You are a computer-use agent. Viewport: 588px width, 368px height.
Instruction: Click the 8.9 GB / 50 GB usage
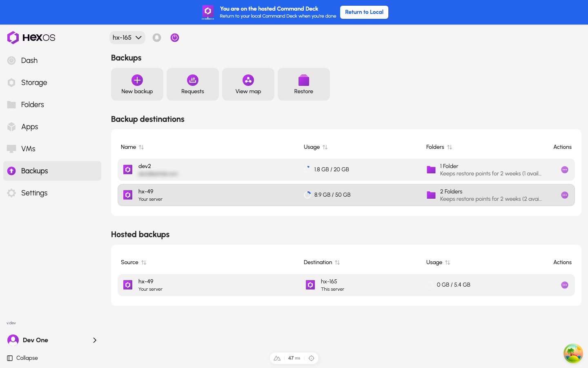(x=332, y=195)
